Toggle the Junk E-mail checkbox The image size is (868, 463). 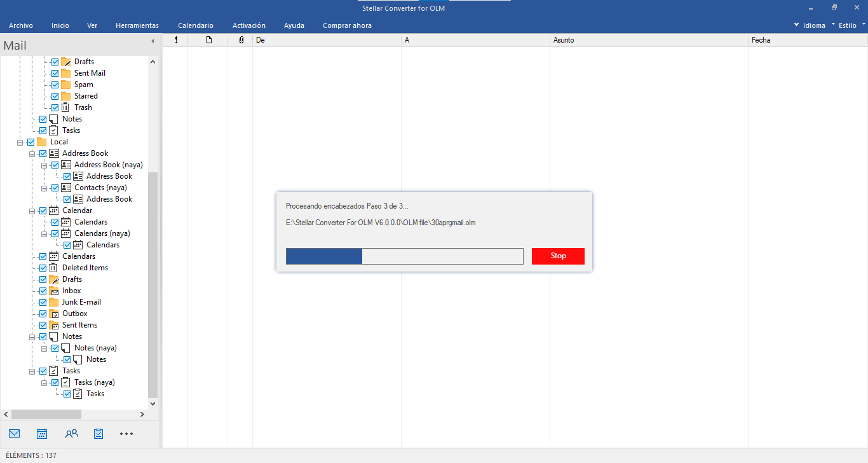43,302
